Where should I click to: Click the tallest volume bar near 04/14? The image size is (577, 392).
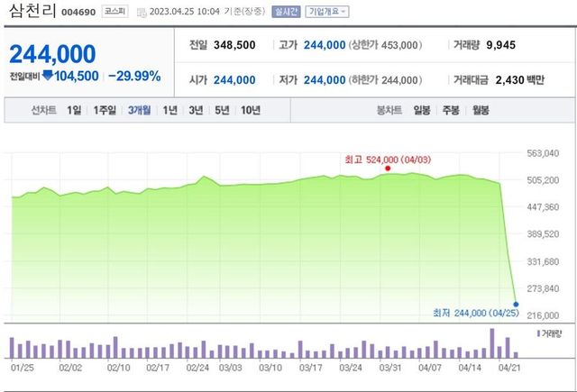click(492, 342)
